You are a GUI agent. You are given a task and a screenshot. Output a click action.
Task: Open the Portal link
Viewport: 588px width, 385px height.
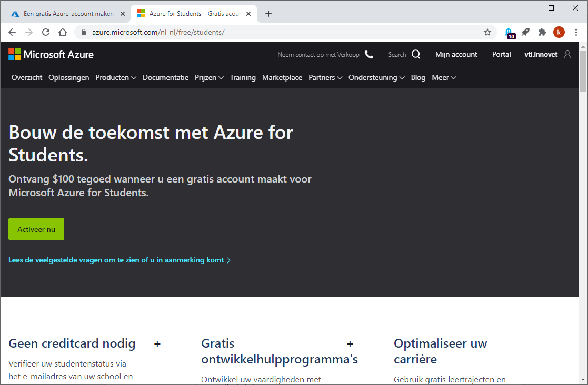(x=501, y=54)
